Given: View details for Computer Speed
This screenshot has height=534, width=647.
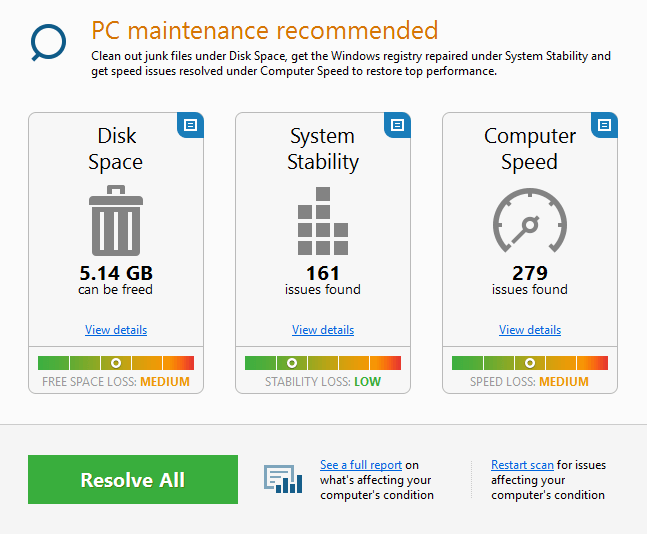Looking at the screenshot, I should pyautogui.click(x=530, y=330).
